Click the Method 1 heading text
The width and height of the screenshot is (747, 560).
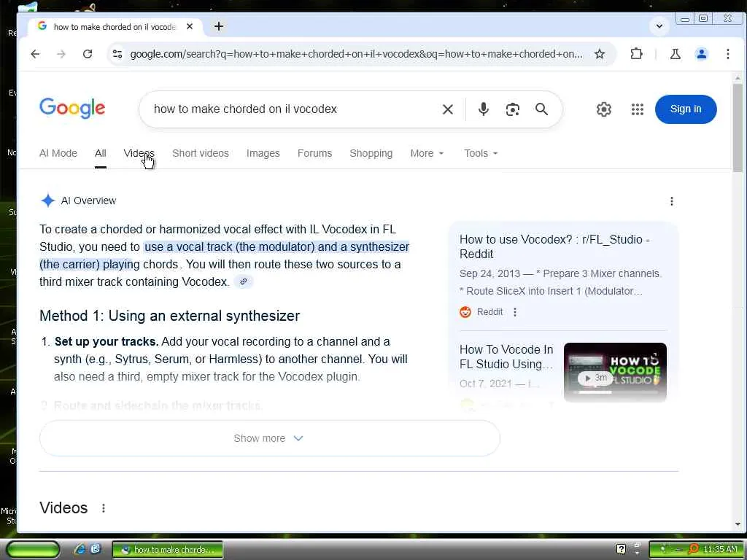169,316
